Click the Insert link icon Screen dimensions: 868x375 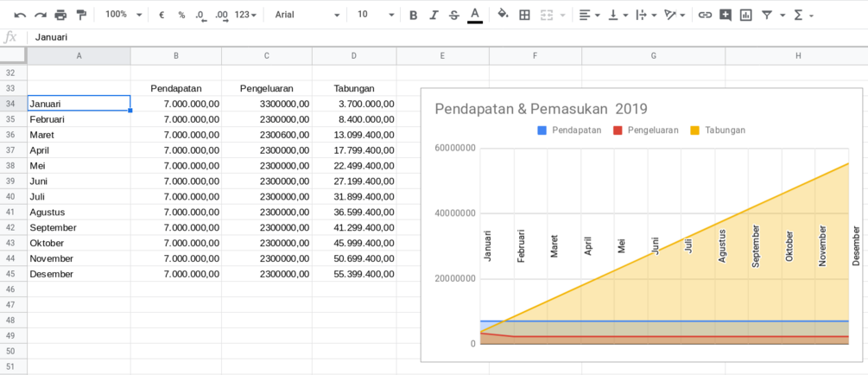705,15
